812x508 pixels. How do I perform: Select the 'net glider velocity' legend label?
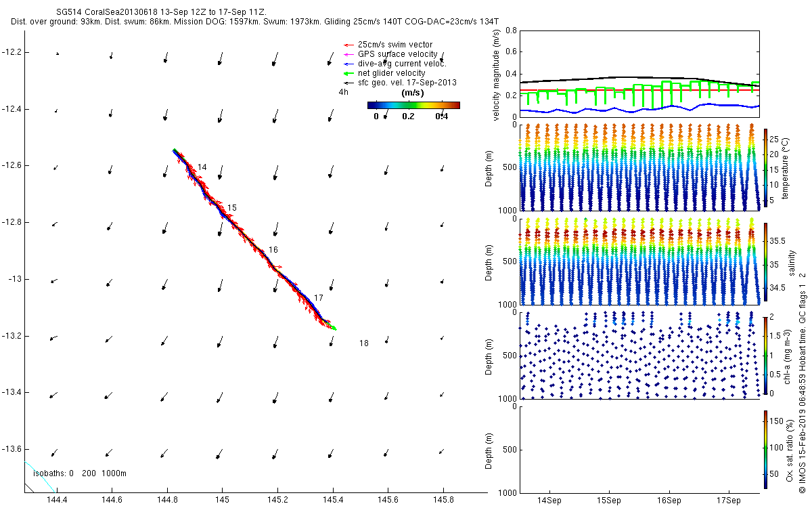392,73
